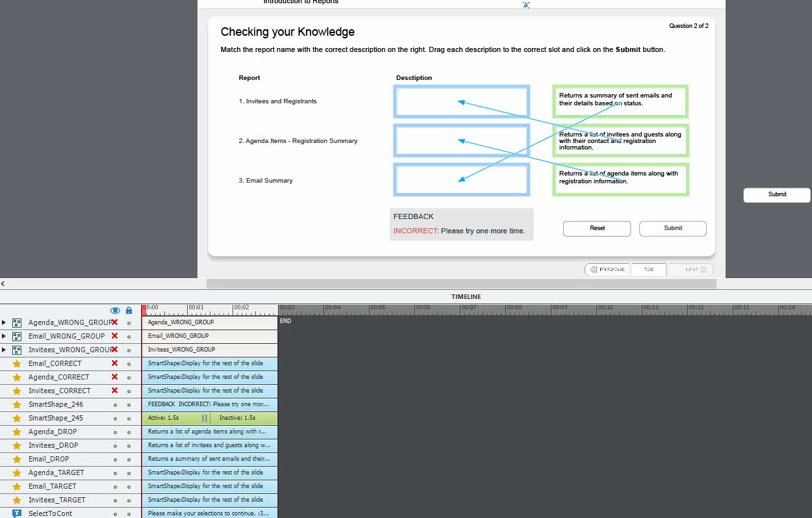Click the TOC navigation button
This screenshot has width=812, height=518.
click(648, 269)
